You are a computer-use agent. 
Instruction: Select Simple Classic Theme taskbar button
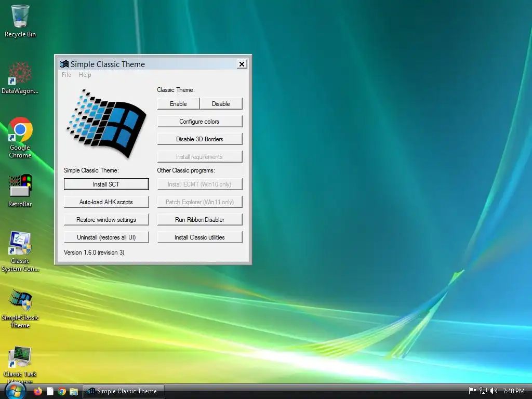124,391
